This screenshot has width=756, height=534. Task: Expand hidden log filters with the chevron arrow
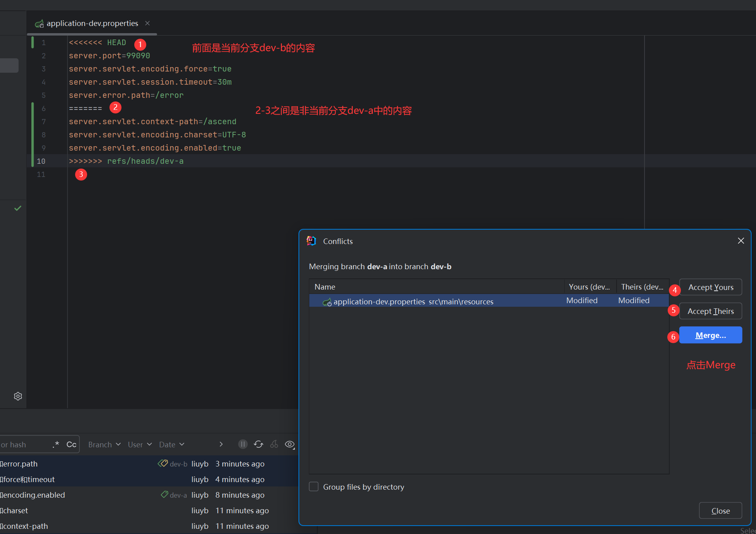[221, 445]
